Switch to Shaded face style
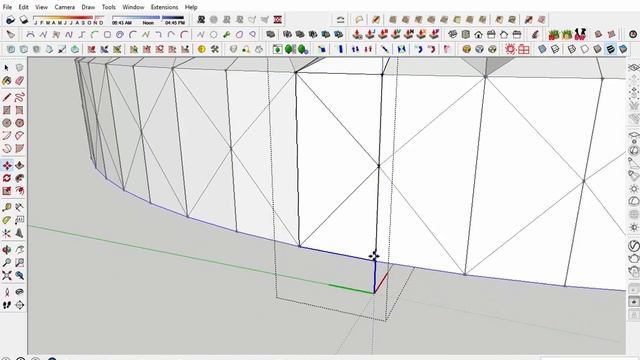The image size is (640, 360). click(x=598, y=49)
